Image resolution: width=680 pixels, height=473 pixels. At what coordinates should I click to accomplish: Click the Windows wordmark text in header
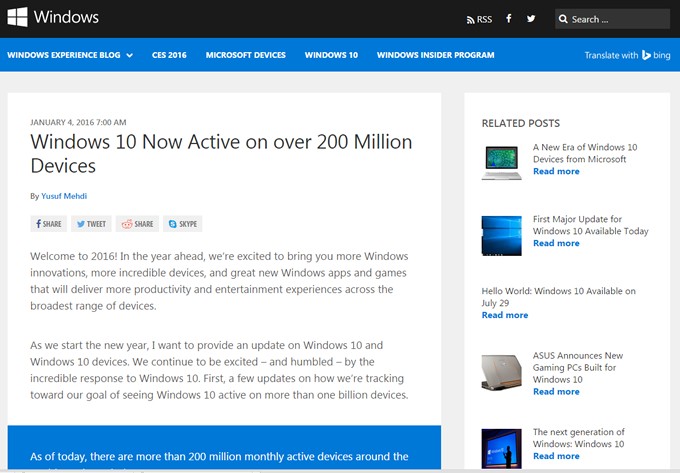coord(66,17)
